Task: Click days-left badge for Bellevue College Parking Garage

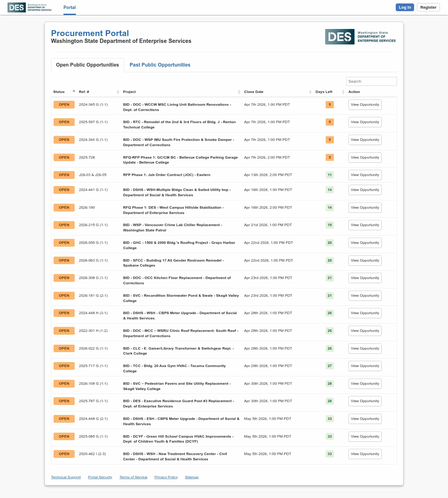Action: (330, 157)
